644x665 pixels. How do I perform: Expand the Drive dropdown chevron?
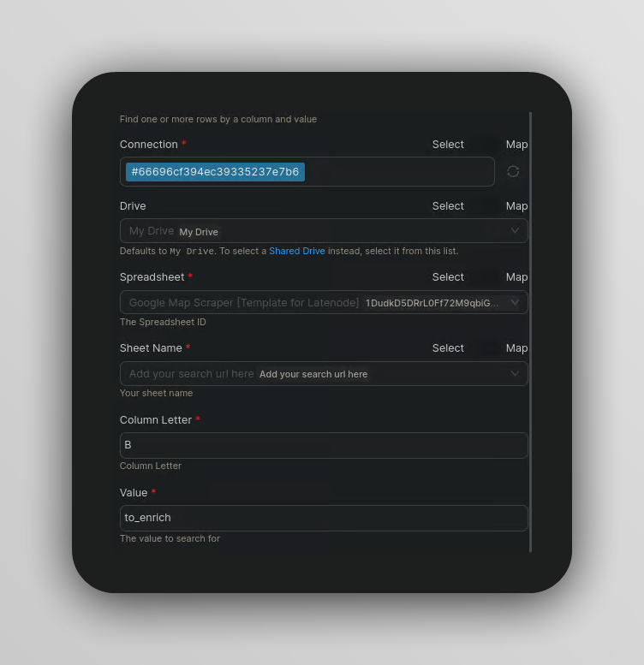[x=515, y=231]
